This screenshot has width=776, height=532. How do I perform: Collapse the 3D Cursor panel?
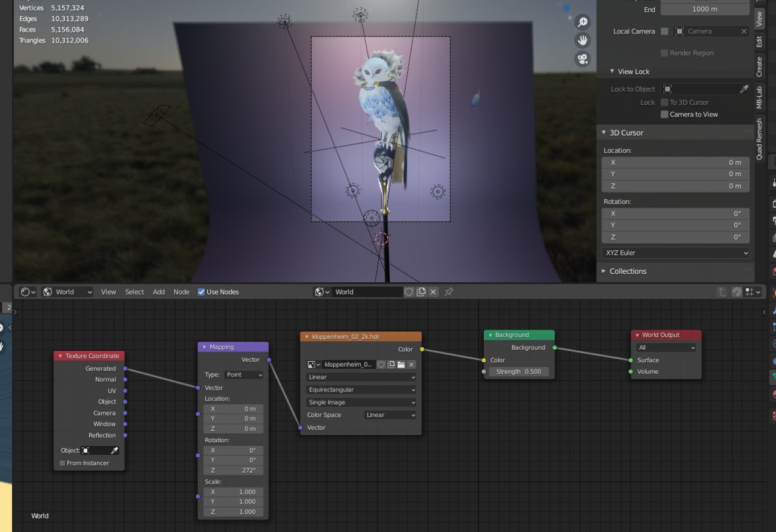click(x=604, y=133)
